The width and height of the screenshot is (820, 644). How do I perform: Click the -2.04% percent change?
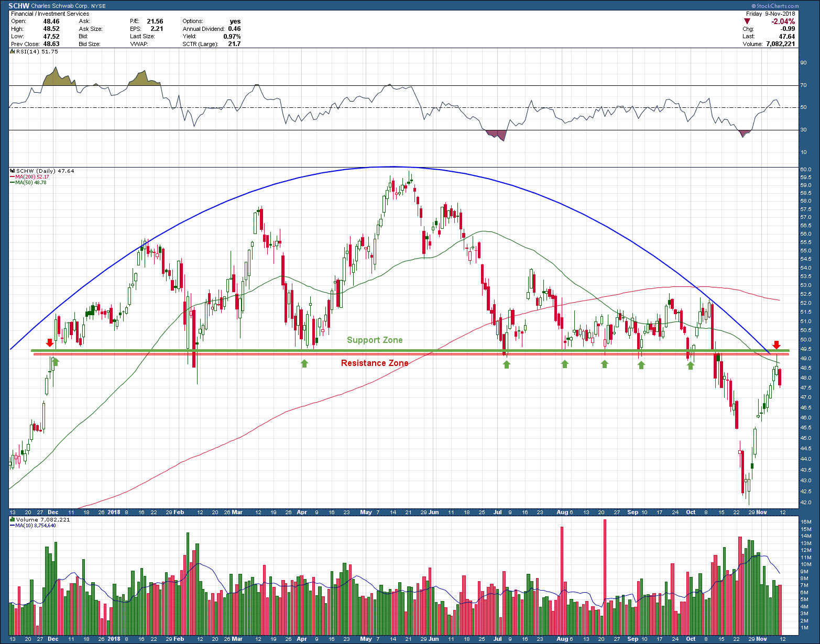[783, 21]
